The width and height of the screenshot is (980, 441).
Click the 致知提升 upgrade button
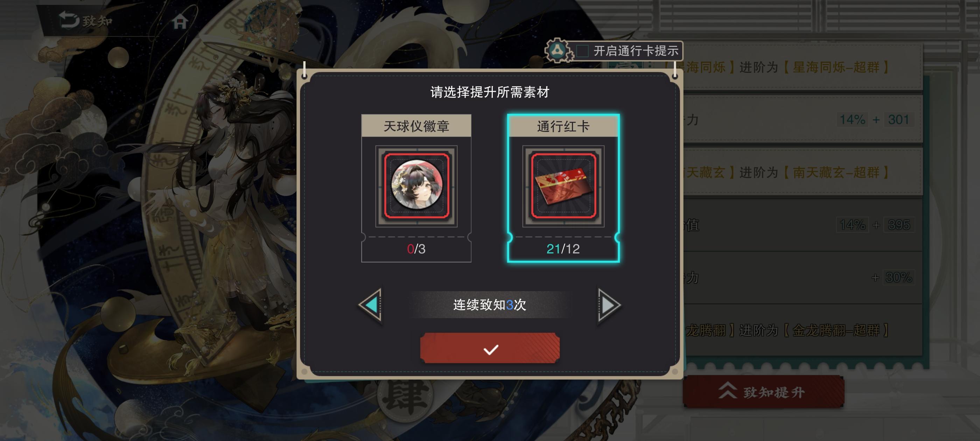(764, 392)
